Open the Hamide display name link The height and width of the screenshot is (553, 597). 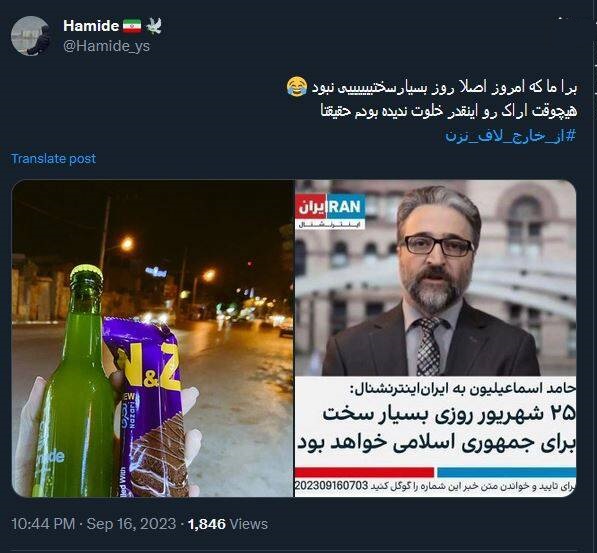(91, 26)
